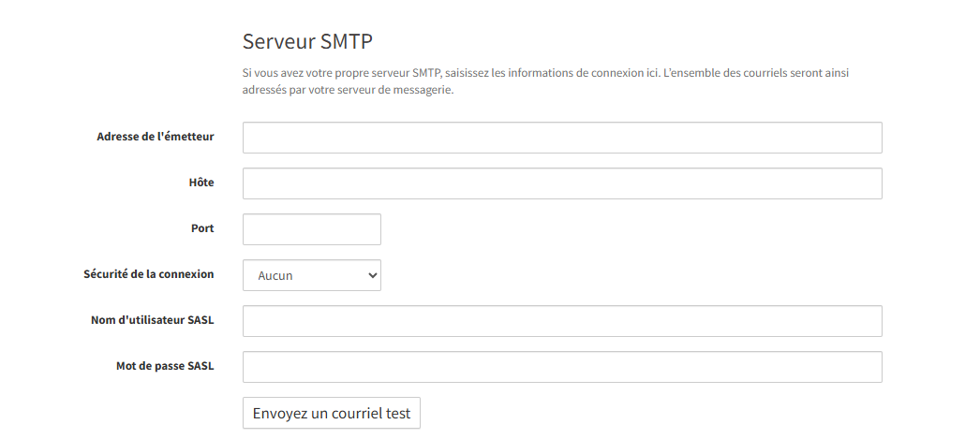Click the 'Mot de passe SASL' label
Screen dimensions: 980x439
(x=157, y=366)
